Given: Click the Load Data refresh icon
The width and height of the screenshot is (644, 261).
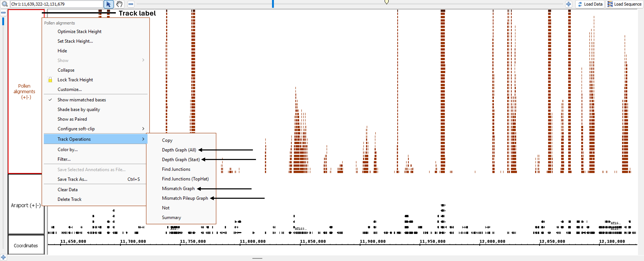Looking at the screenshot, I should (580, 4).
